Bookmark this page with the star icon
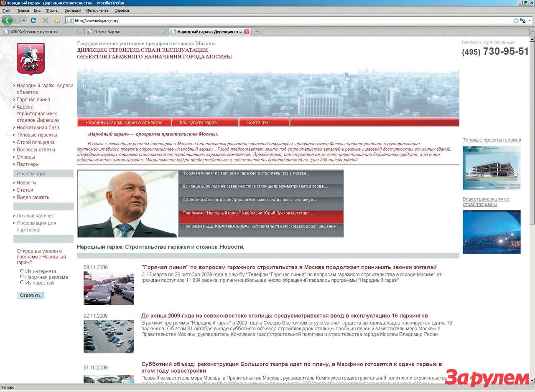The image size is (535, 392). [516, 20]
